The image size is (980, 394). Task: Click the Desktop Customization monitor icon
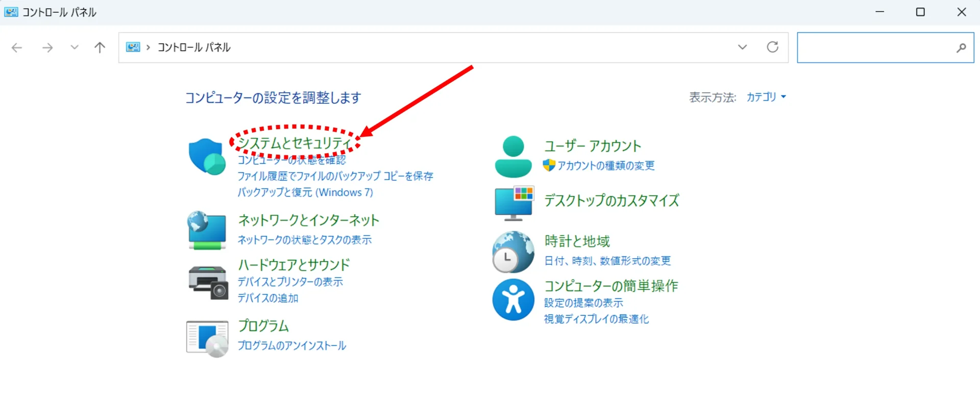pyautogui.click(x=514, y=203)
